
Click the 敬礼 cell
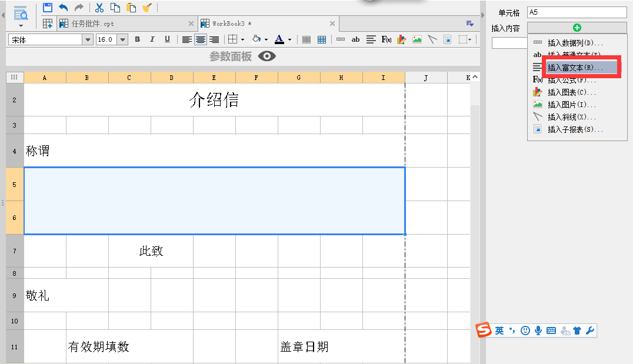66,295
